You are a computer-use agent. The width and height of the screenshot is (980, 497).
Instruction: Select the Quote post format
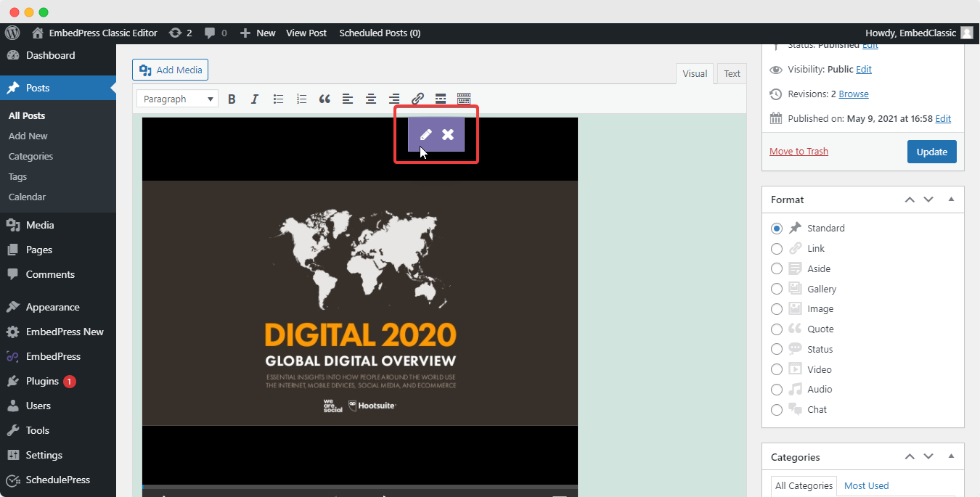pos(777,329)
